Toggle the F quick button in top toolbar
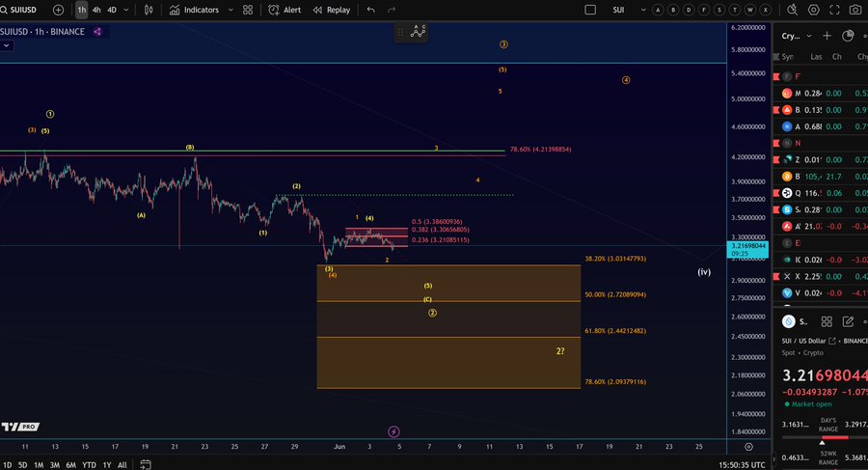Viewport: 868px width, 470px height. tap(704, 10)
